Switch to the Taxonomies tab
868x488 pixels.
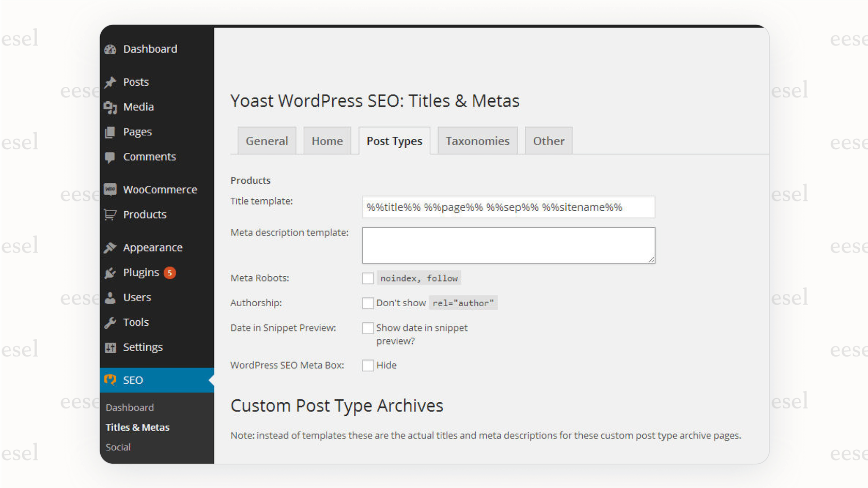477,140
